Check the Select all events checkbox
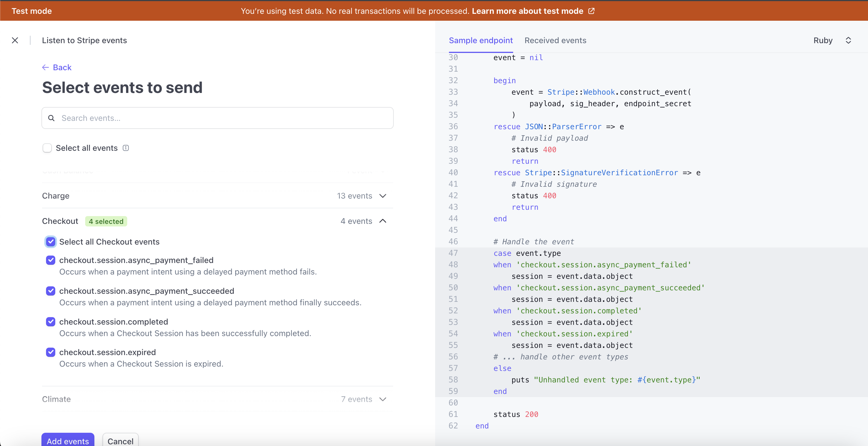868x446 pixels. [47, 148]
